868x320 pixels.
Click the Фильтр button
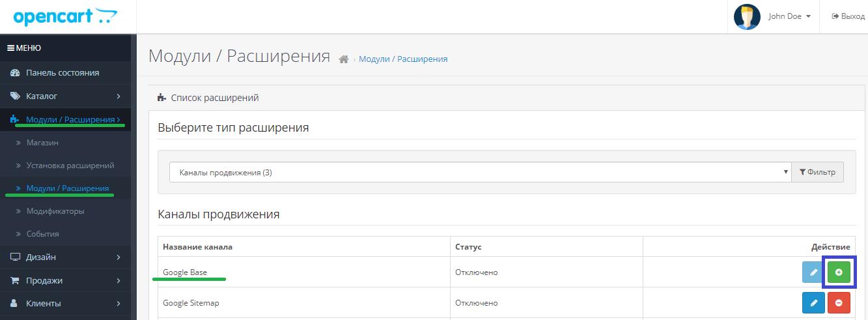coord(817,173)
